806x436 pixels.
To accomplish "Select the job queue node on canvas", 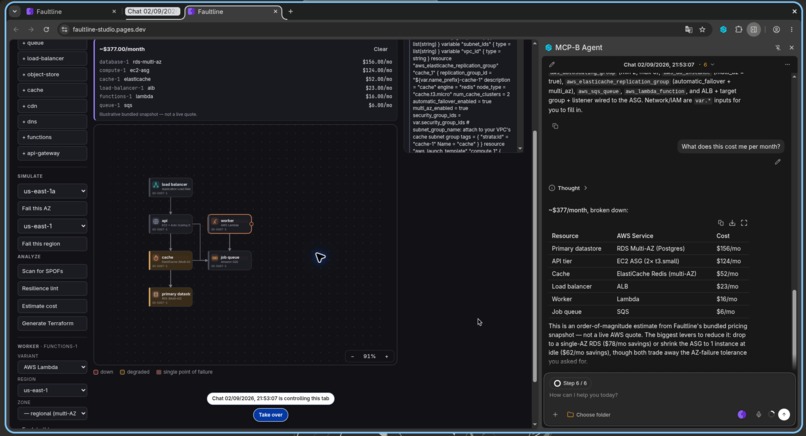I will click(229, 260).
